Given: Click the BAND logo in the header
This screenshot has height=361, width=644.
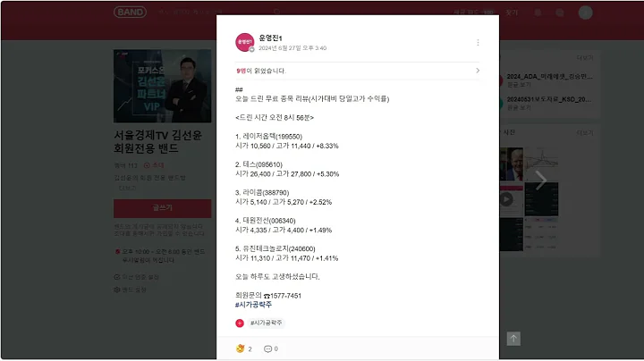Looking at the screenshot, I should click(x=130, y=13).
